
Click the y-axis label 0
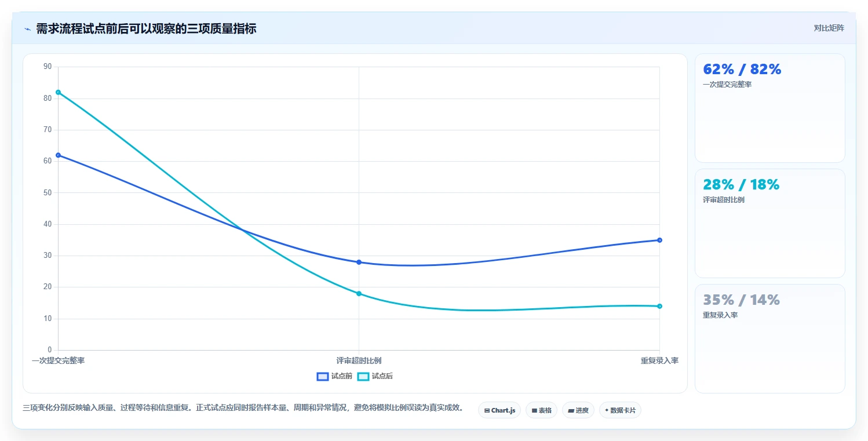pyautogui.click(x=49, y=350)
